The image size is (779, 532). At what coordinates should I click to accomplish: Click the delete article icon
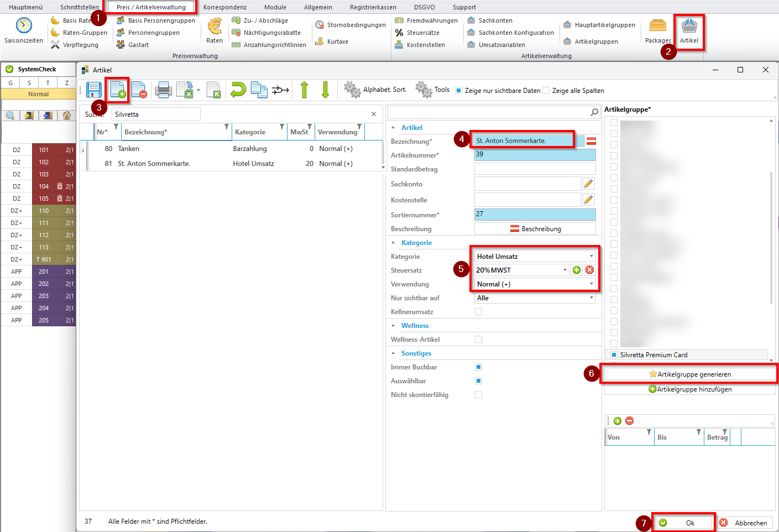[x=139, y=90]
